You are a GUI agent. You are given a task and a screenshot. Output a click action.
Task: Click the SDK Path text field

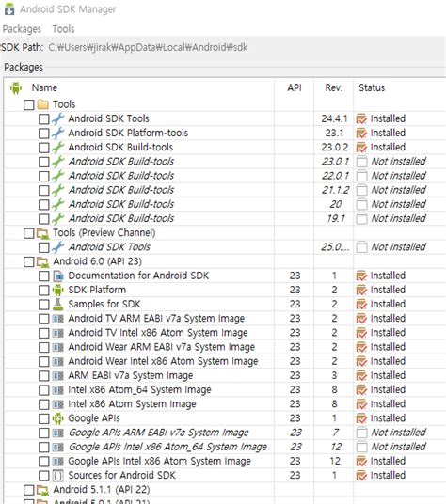point(148,47)
